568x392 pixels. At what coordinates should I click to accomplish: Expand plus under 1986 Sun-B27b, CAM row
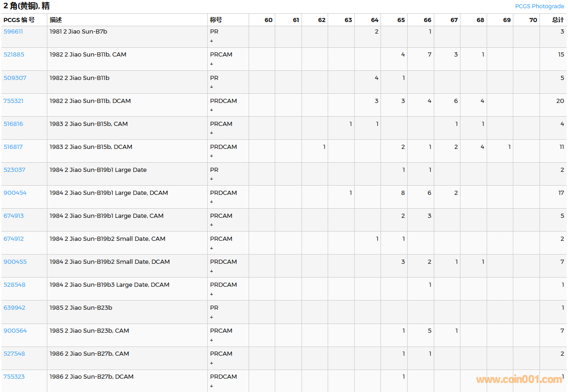pyautogui.click(x=212, y=363)
